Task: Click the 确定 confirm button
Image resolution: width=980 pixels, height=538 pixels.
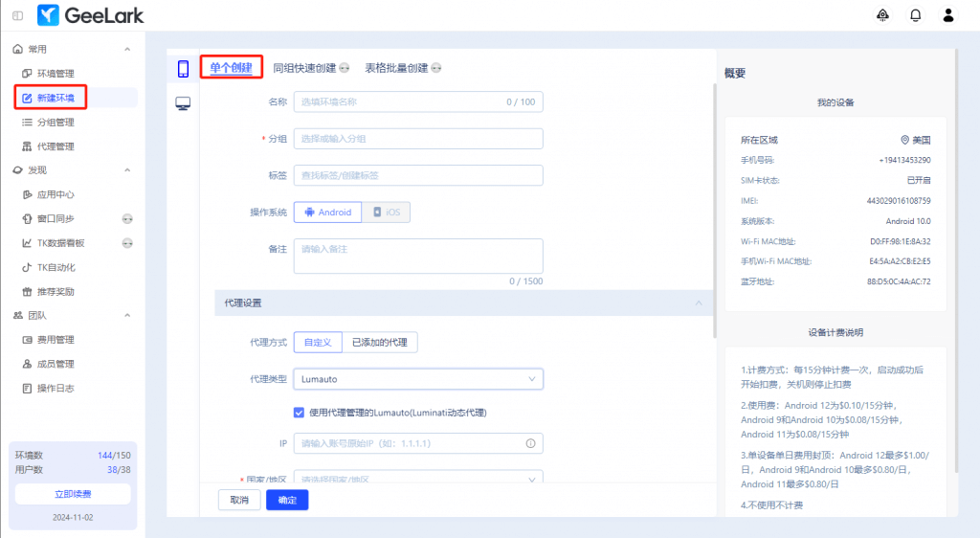Action: click(x=287, y=500)
